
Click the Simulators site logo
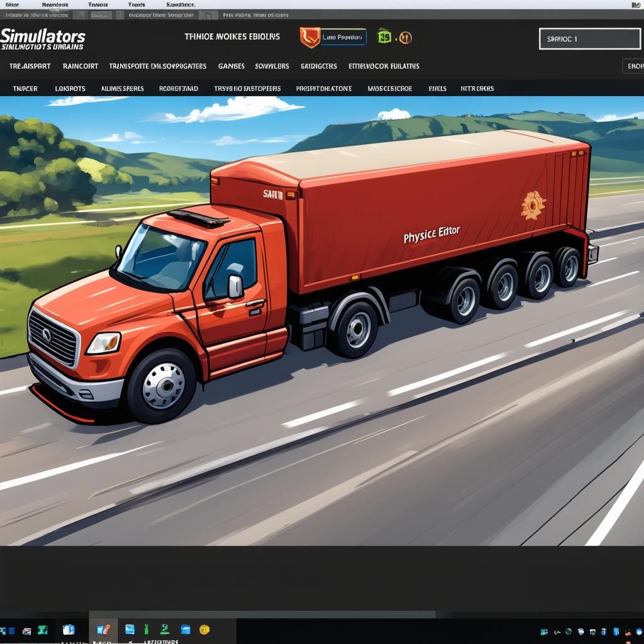43,39
